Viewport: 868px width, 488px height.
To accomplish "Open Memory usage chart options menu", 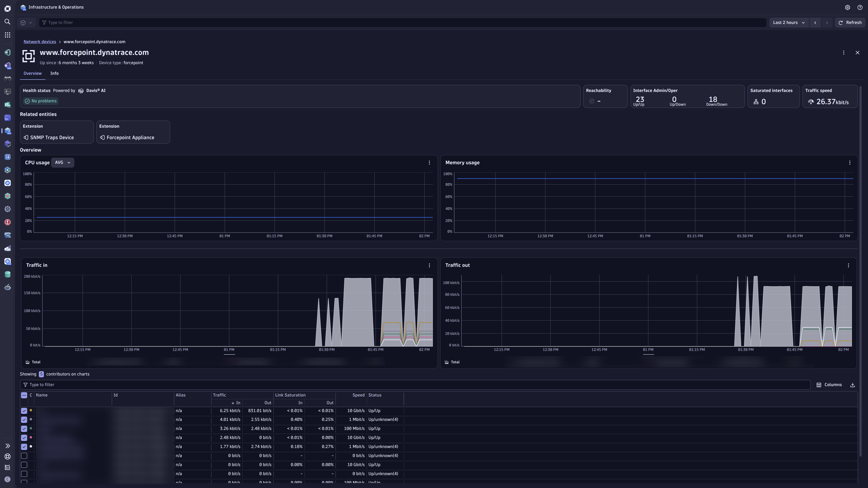I will tap(850, 163).
